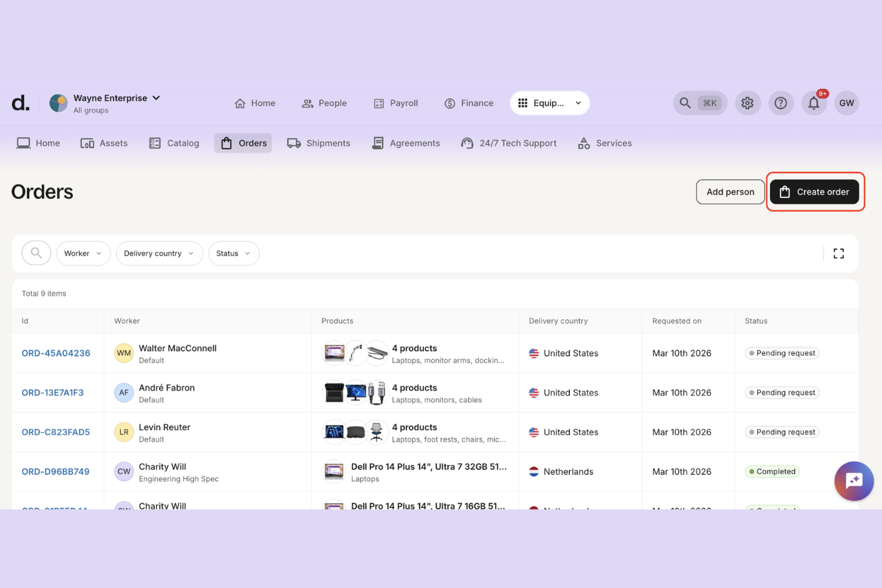Expand the Wayne Enterprise group switcher
Viewport: 882px width, 588px height.
[156, 98]
